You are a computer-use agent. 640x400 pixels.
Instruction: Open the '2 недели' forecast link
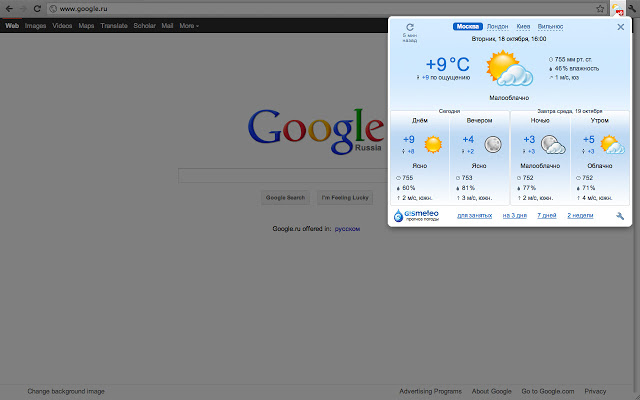click(x=580, y=216)
